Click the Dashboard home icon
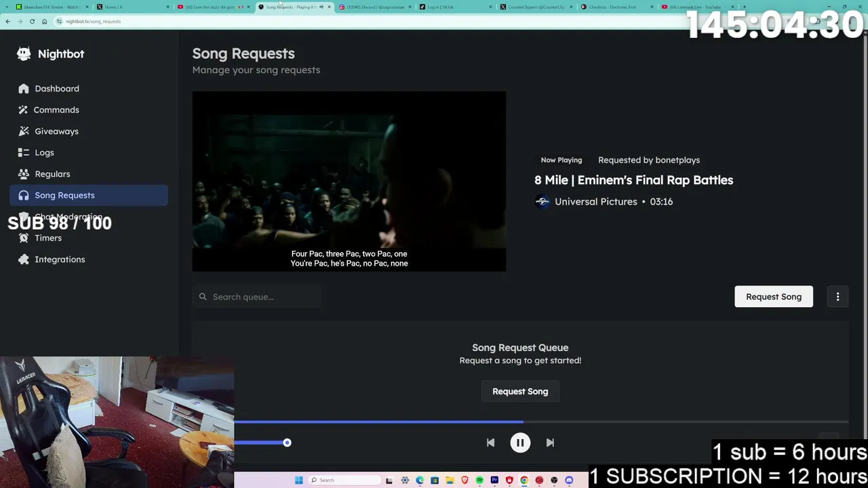868x488 pixels. [24, 88]
